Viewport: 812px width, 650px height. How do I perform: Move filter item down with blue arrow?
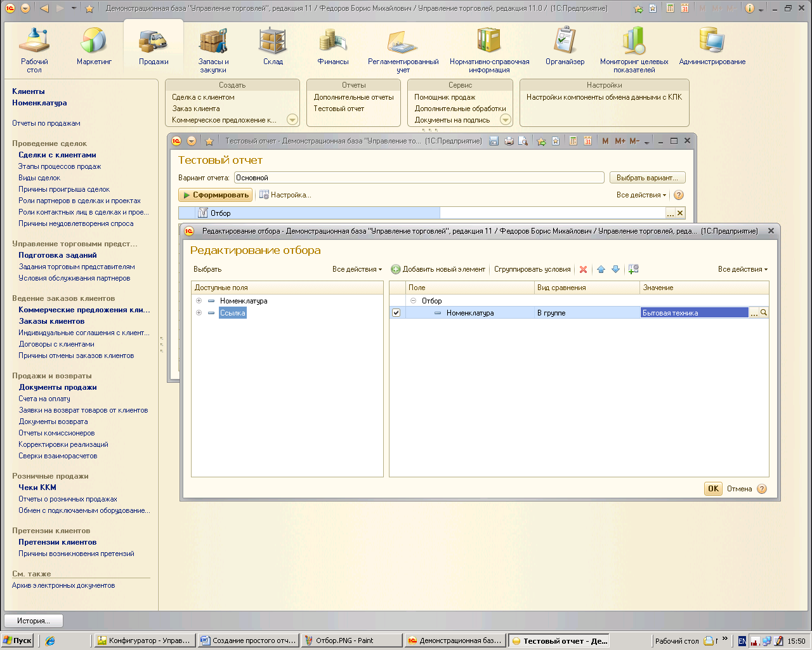615,269
